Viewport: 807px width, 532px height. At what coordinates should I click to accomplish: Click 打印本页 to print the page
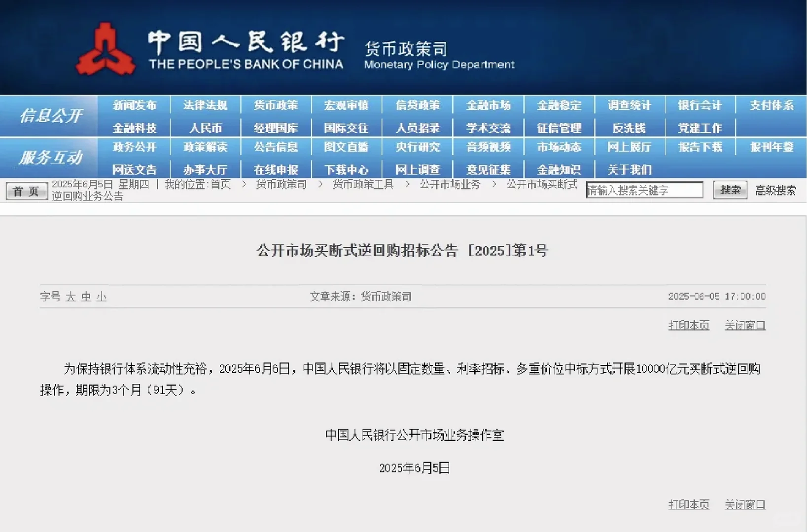tap(688, 325)
